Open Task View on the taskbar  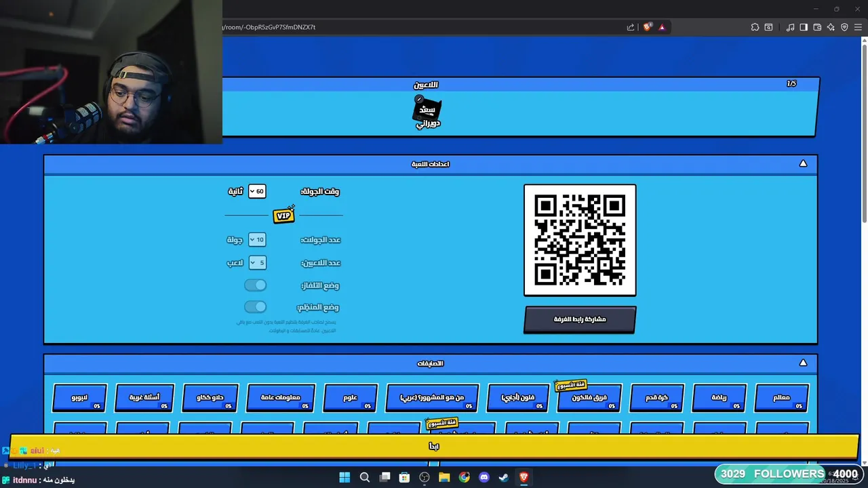pyautogui.click(x=384, y=477)
